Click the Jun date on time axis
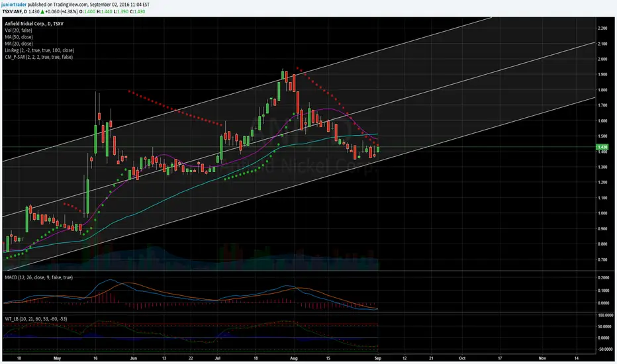Viewport: 617px width, 364px height. pyautogui.click(x=133, y=359)
